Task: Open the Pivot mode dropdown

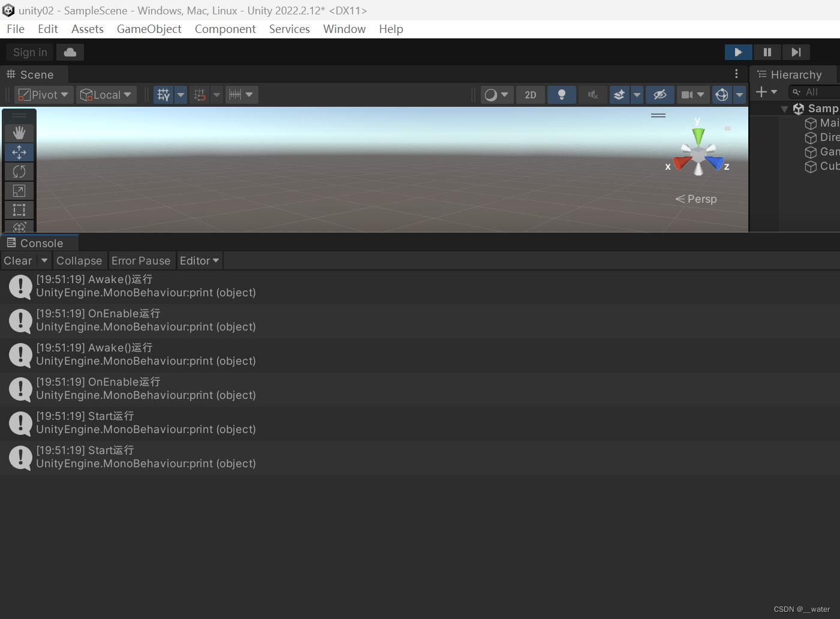Action: point(43,94)
